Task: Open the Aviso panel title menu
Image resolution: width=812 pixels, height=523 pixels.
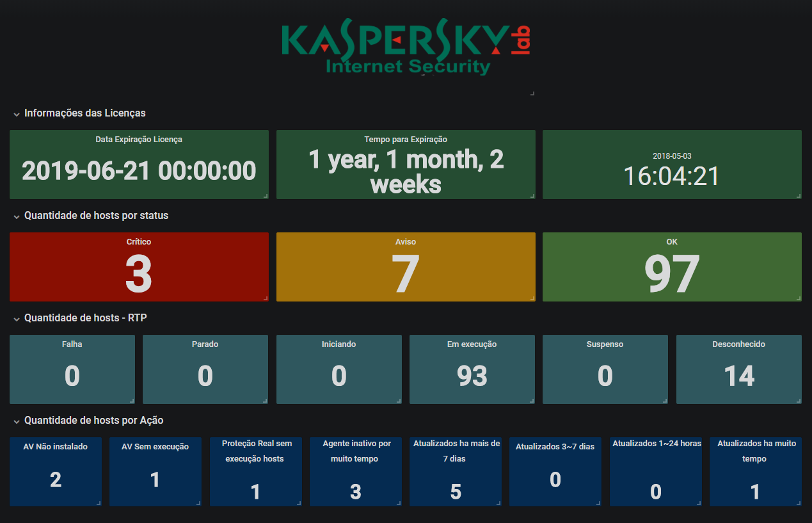Action: 406,242
